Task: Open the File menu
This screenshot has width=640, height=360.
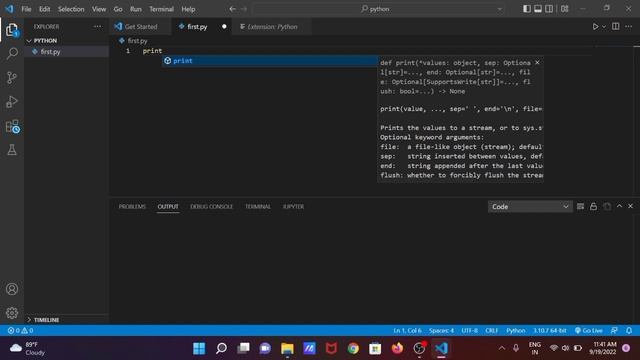Action: (x=26, y=9)
